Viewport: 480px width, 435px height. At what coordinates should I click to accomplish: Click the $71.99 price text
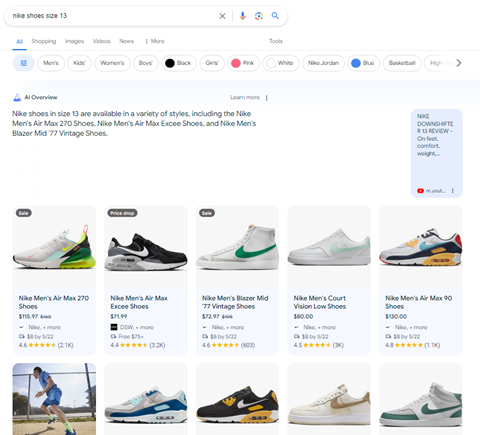click(119, 316)
